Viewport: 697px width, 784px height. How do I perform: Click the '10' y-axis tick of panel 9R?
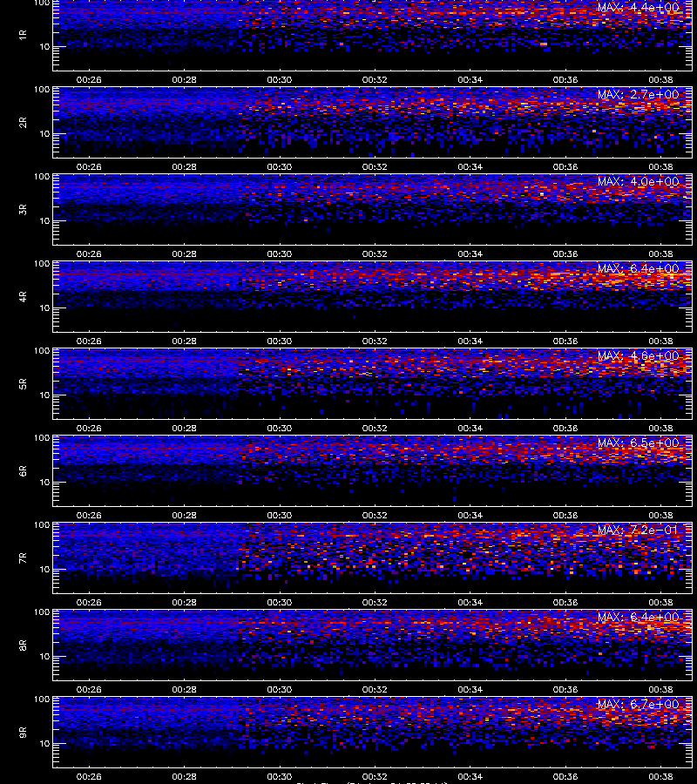click(x=44, y=744)
